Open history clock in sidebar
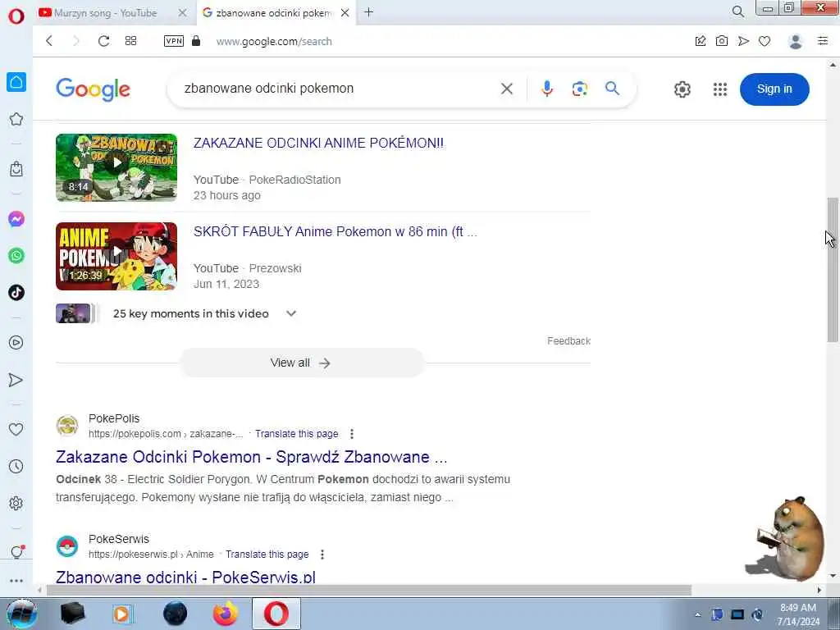The image size is (840, 630). pos(16,466)
